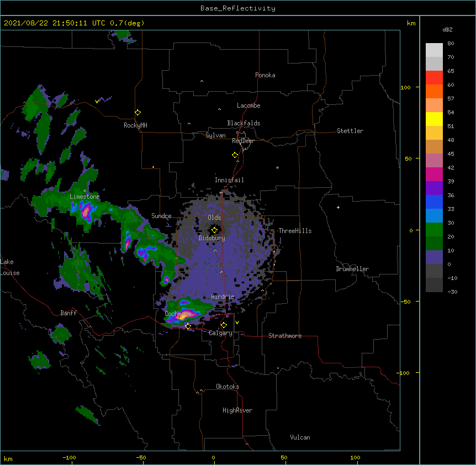Viewport: 476px width, 465px height.
Task: Click the intense storm core near Cochrane
Action: coord(183,316)
